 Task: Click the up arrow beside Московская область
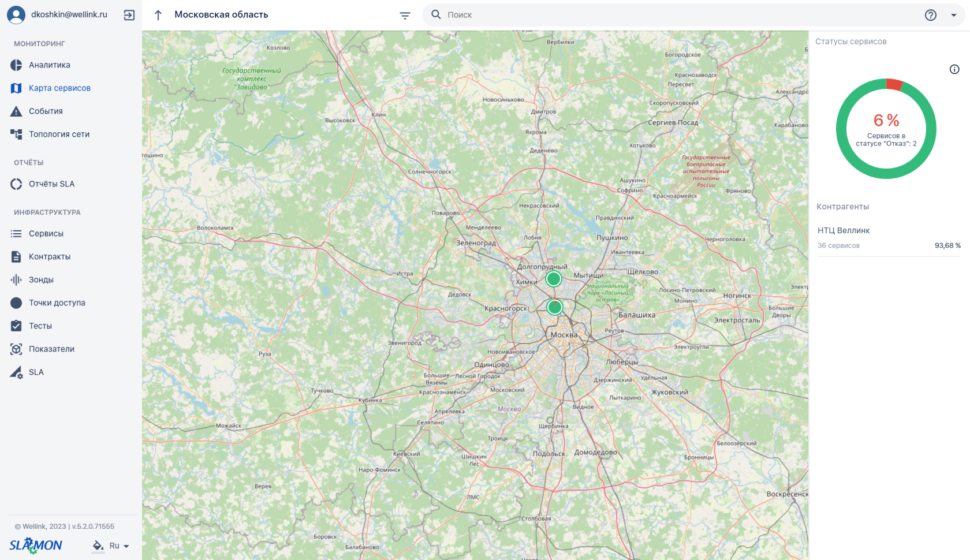158,15
